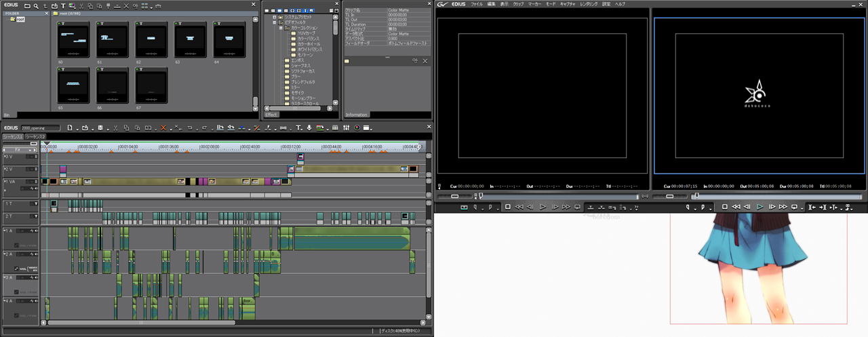Expand the 1 VA track arrow
This screenshot has width=868, height=337.
click(x=5, y=182)
